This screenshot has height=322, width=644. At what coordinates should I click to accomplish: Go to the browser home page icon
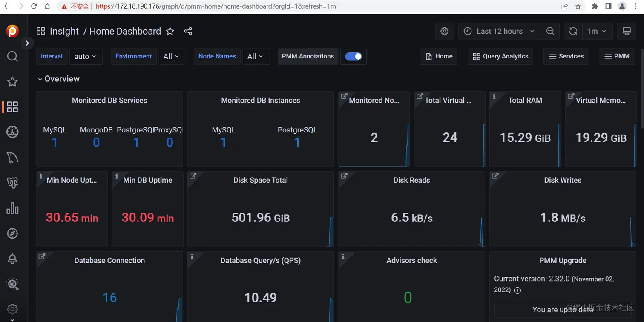tap(47, 6)
